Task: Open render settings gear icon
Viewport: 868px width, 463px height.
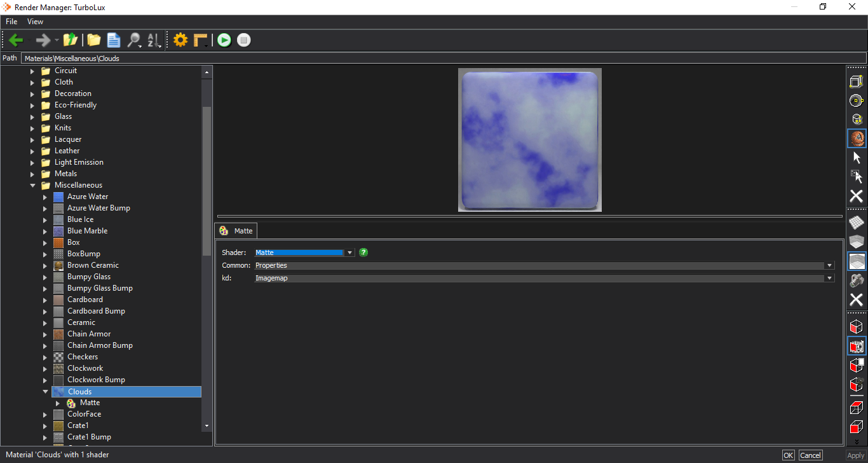Action: coord(180,40)
